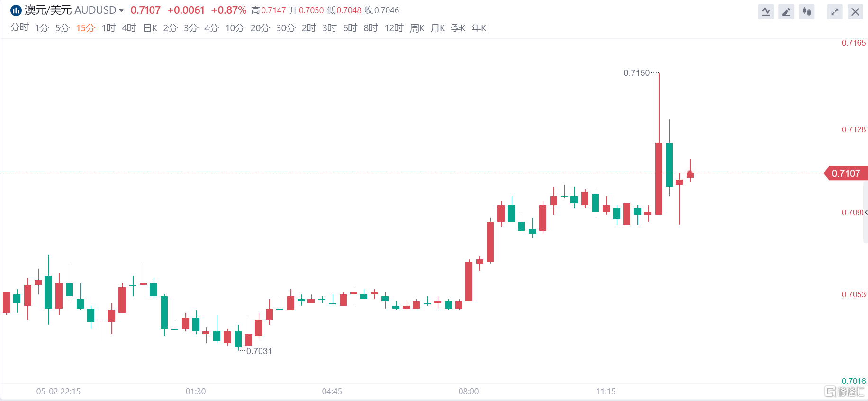Select the 4时 timeframe
This screenshot has height=401, width=868.
tap(129, 28)
